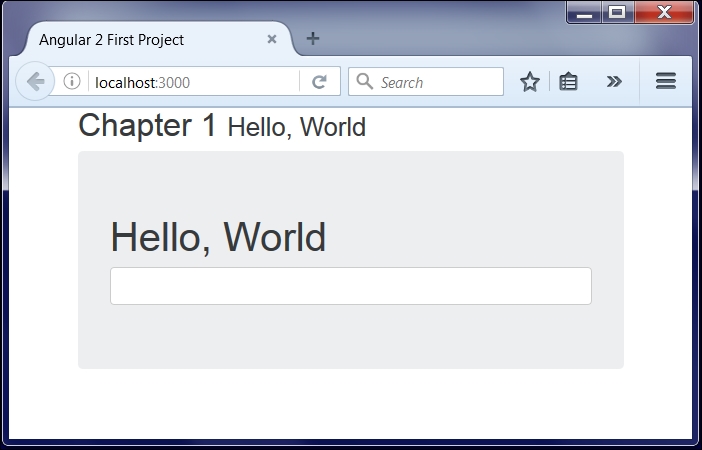Click the empty text input under Hello, World
Screen dimensions: 702x450
[351, 286]
